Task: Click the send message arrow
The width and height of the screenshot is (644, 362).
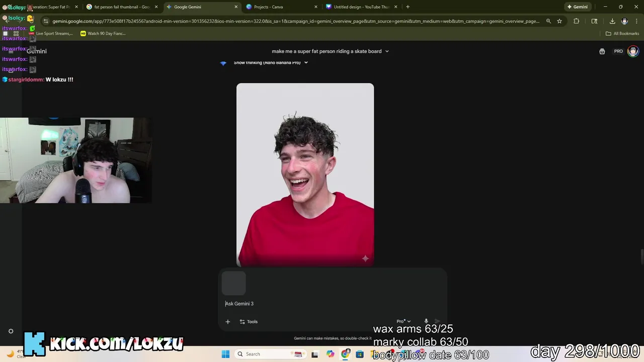Action: click(437, 321)
